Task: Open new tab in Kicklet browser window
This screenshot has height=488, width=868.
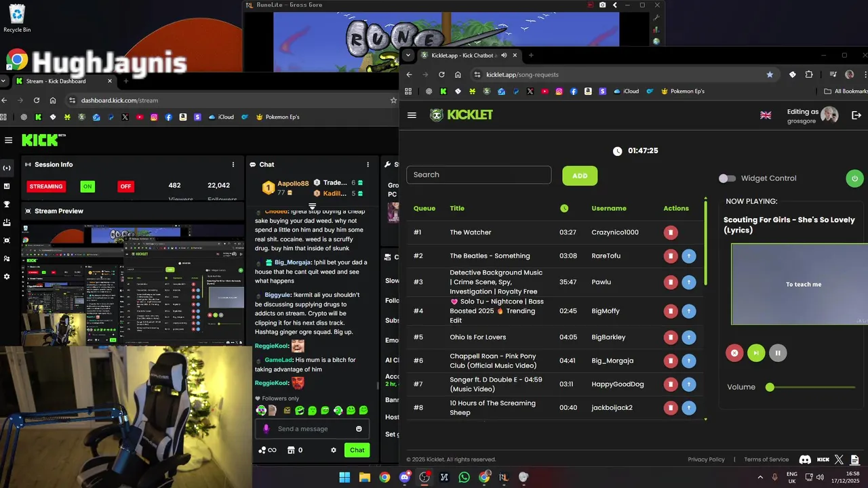Action: 531,56
